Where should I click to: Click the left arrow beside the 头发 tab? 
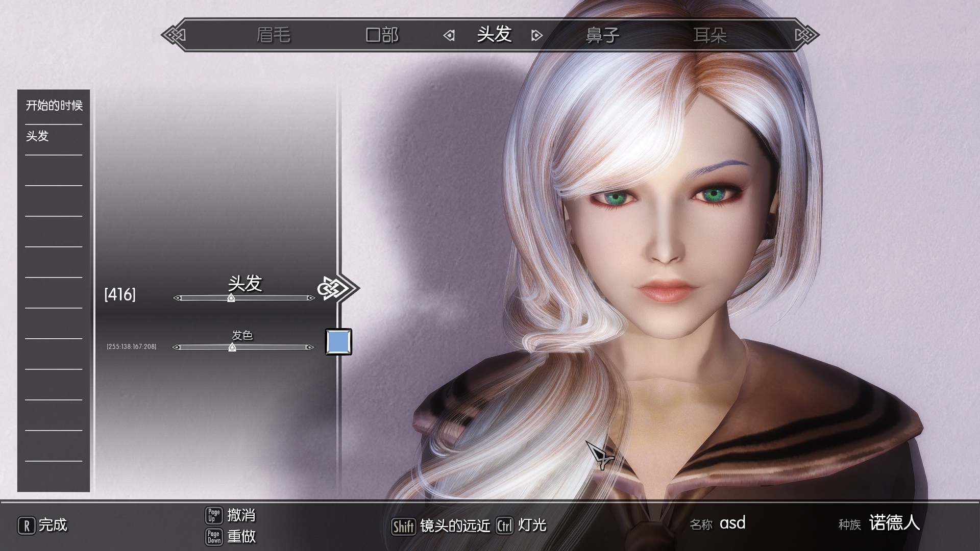pos(449,35)
